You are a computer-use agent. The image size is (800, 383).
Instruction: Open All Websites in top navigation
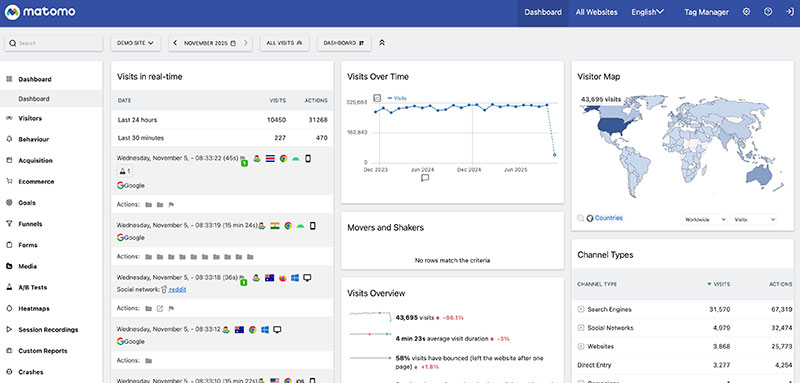coord(596,12)
